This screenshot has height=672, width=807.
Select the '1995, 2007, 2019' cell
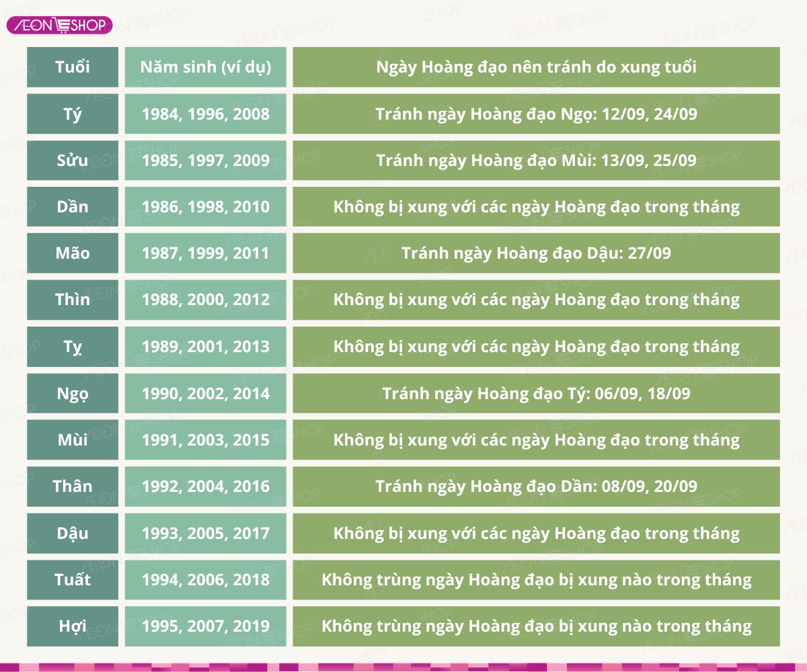[x=205, y=626]
